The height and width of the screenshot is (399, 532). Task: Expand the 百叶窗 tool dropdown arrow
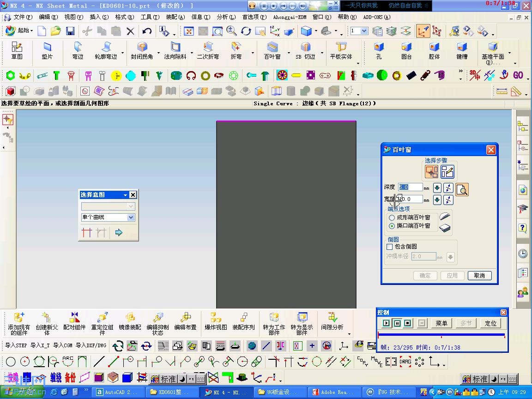tap(289, 53)
